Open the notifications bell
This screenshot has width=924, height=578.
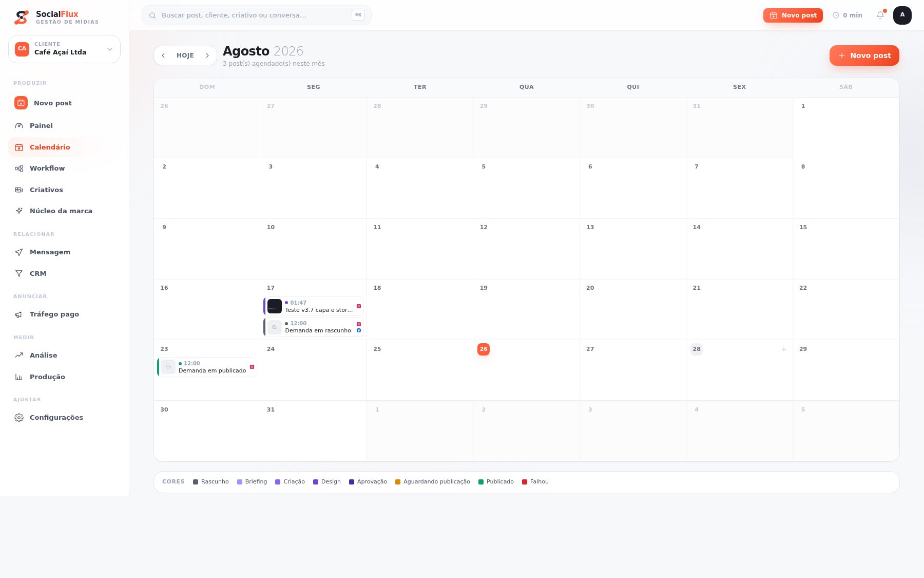(880, 15)
